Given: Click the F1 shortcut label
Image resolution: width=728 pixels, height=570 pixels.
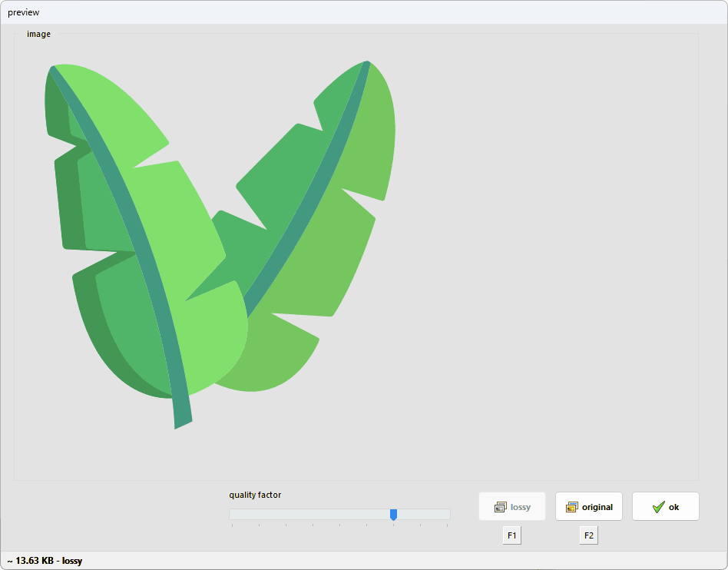Looking at the screenshot, I should coord(511,535).
